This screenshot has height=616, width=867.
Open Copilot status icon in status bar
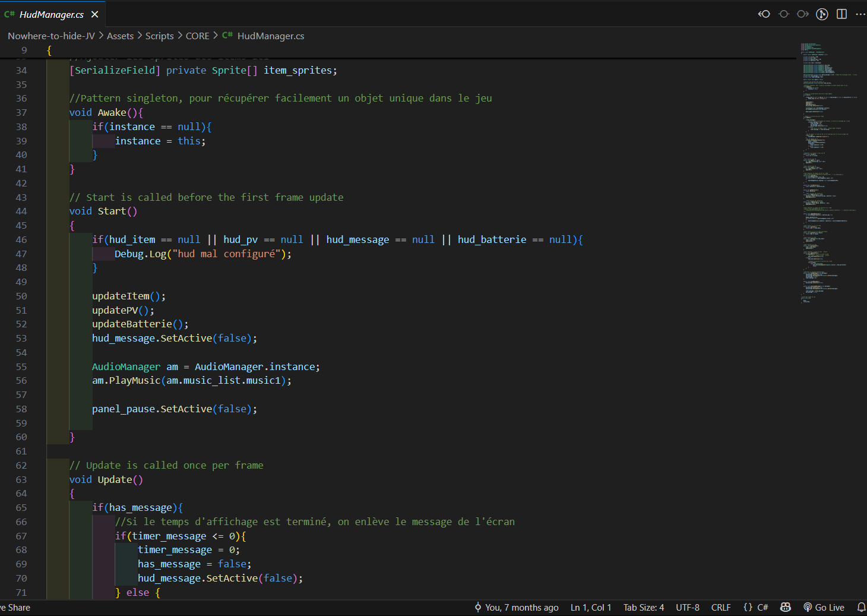pos(786,607)
